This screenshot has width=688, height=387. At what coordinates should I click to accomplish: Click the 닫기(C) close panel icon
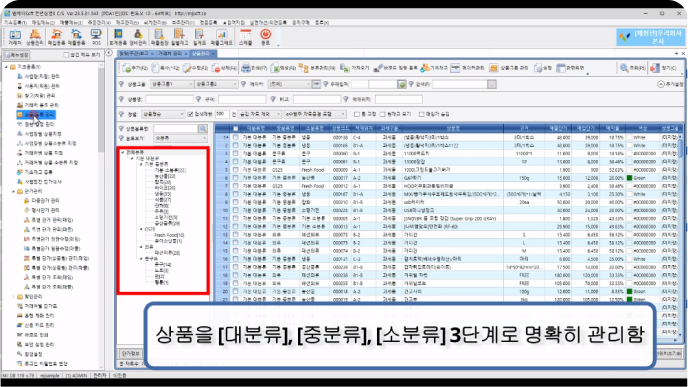click(x=663, y=68)
